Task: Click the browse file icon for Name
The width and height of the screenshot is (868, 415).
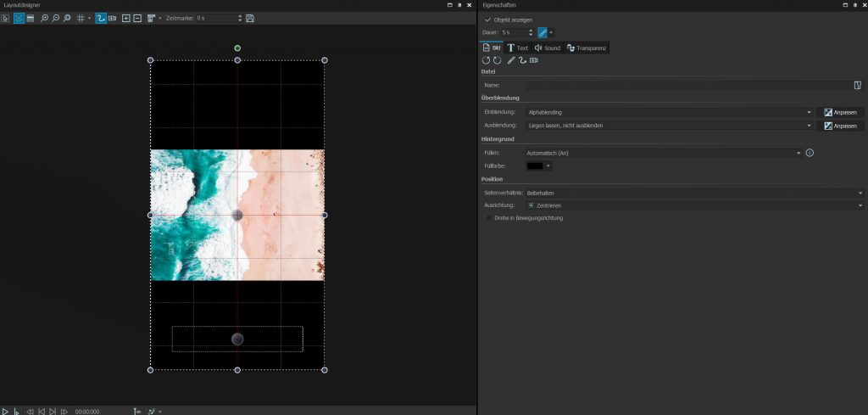Action: (x=858, y=85)
